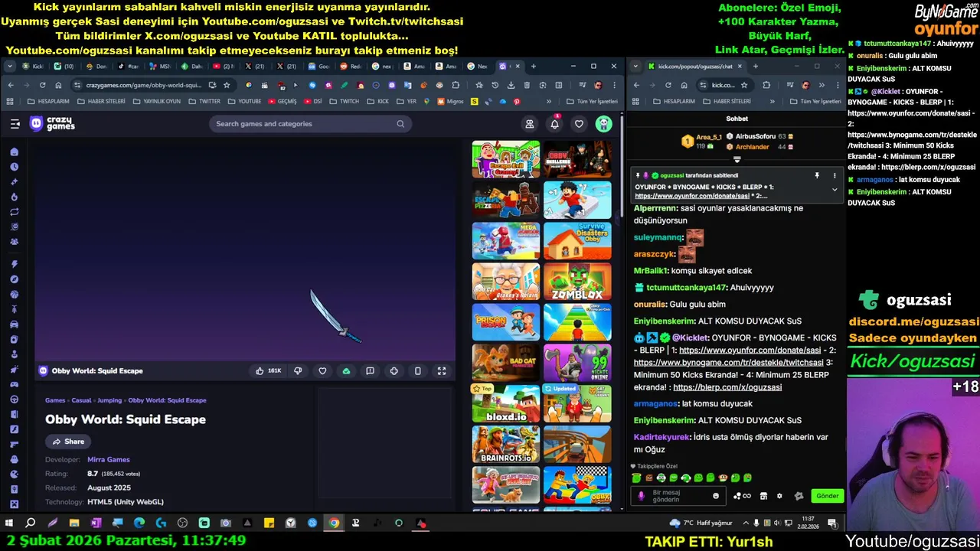This screenshot has width=980, height=551.
Task: Open the Mirra Games developer link
Action: tap(109, 460)
